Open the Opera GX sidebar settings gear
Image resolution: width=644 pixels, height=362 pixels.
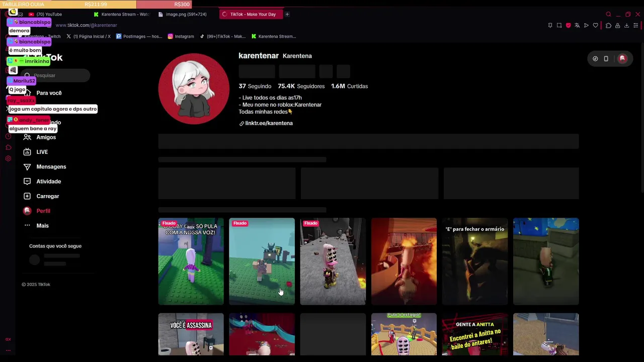point(8,158)
